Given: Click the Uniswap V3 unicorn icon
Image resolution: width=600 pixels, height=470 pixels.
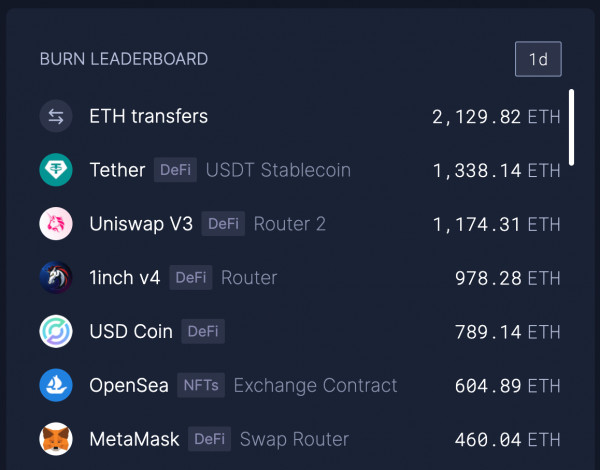Looking at the screenshot, I should (x=56, y=224).
